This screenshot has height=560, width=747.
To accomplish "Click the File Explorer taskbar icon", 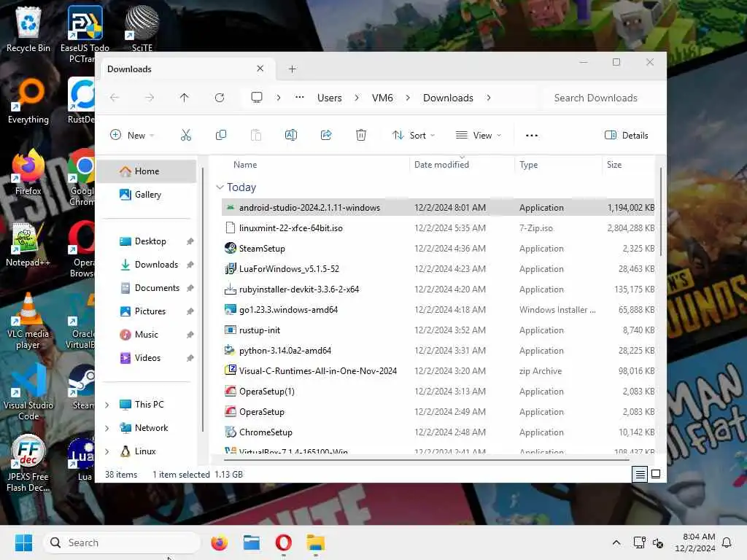I will [x=315, y=542].
